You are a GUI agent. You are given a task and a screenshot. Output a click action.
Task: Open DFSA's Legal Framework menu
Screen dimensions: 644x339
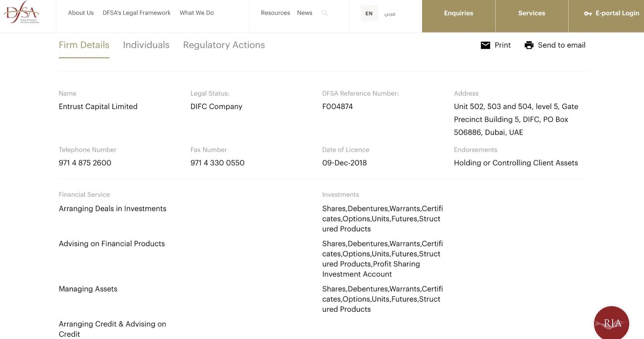[136, 13]
